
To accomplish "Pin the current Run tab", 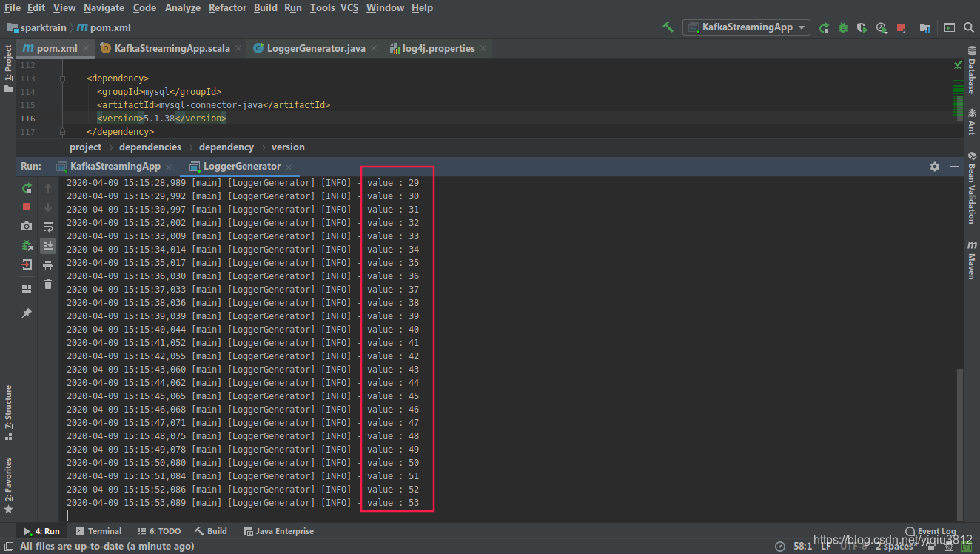I will (27, 313).
